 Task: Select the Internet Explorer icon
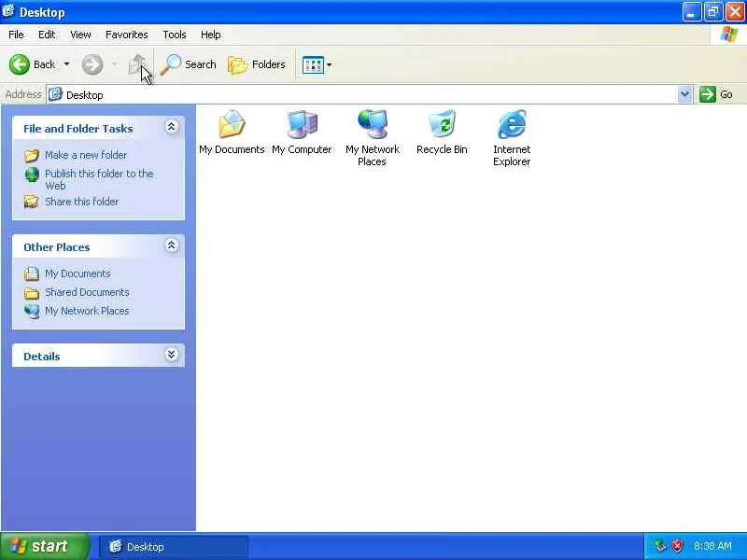(512, 138)
